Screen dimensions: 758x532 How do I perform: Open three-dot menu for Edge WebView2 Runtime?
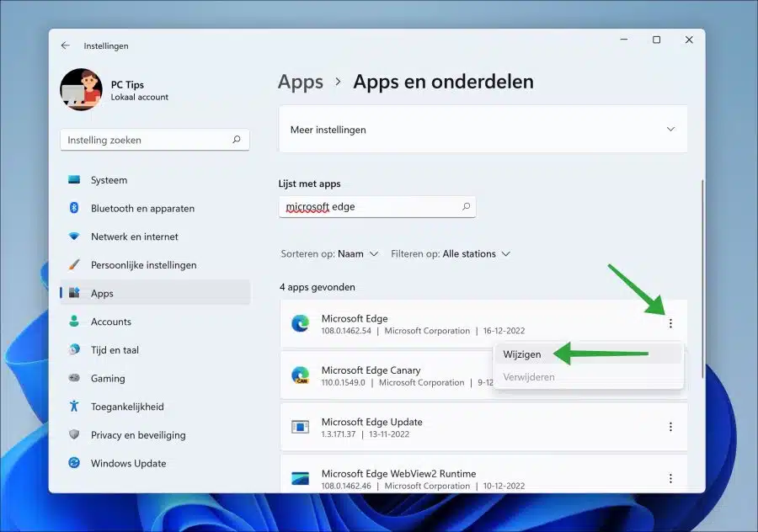[670, 478]
